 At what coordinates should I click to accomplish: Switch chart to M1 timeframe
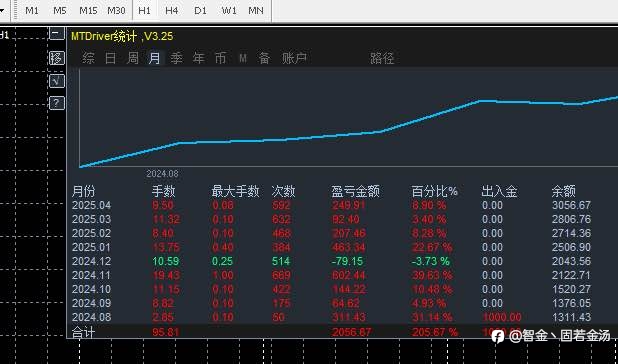point(32,11)
